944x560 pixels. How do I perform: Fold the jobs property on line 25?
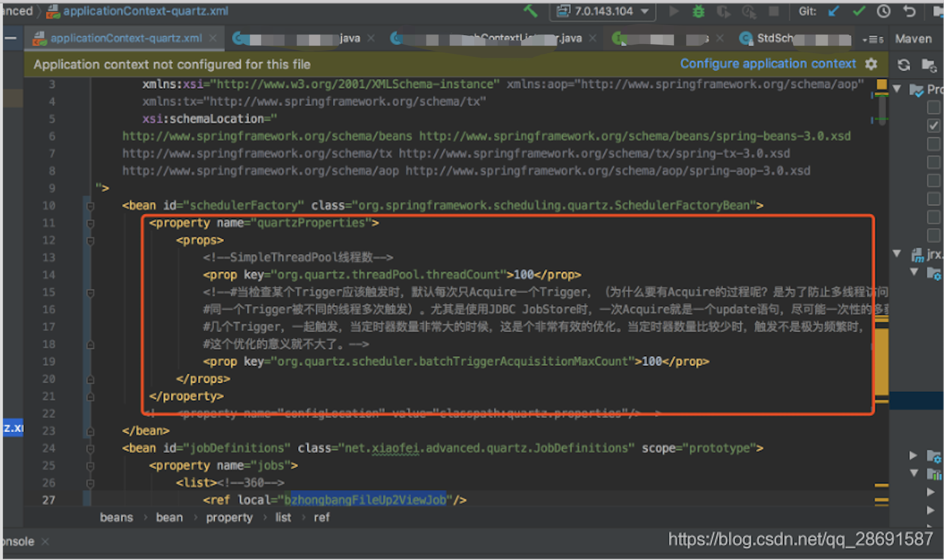click(x=90, y=466)
